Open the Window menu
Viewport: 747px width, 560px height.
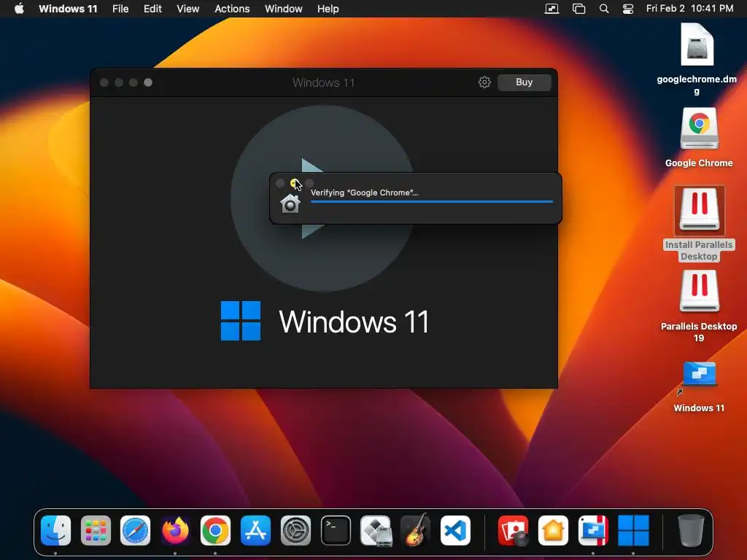[284, 9]
